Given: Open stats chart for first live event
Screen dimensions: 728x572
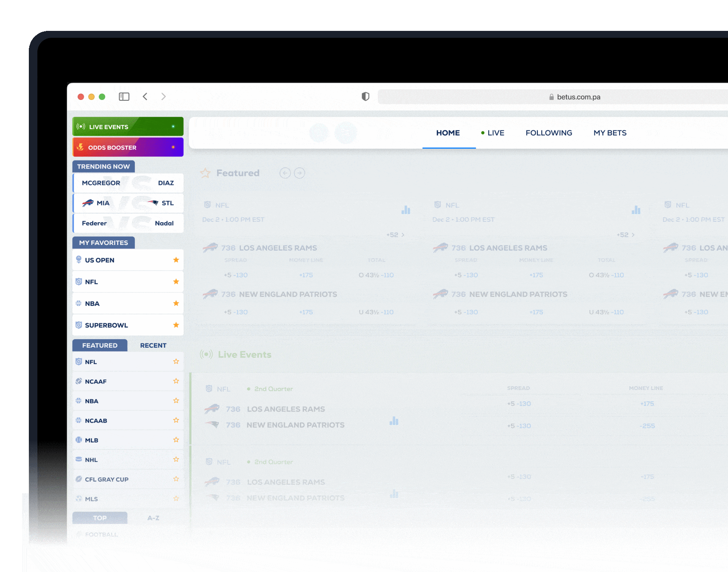Looking at the screenshot, I should pos(394,421).
